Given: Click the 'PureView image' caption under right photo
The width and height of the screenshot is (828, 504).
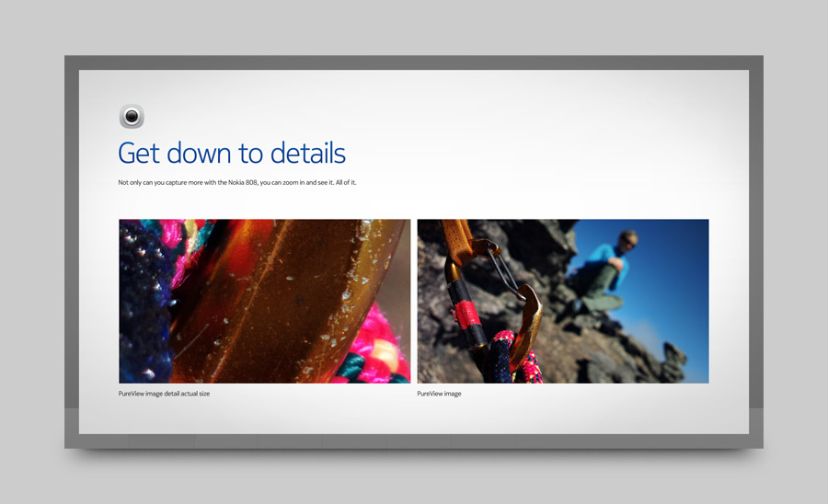Looking at the screenshot, I should (x=439, y=394).
